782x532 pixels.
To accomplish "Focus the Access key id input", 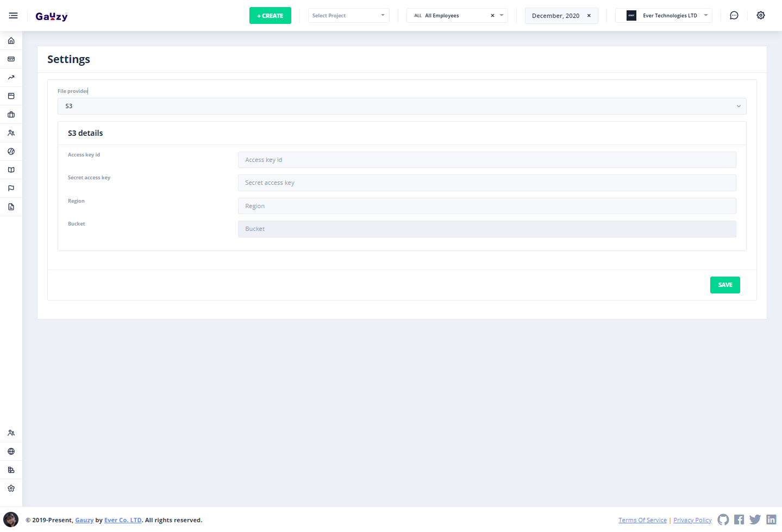I will click(486, 160).
